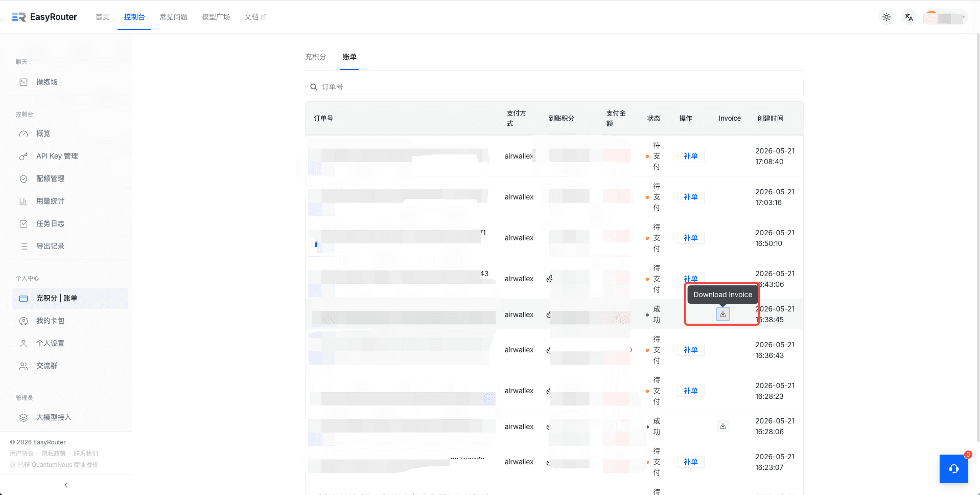Focus the 订单号 search field
980x495 pixels.
554,87
